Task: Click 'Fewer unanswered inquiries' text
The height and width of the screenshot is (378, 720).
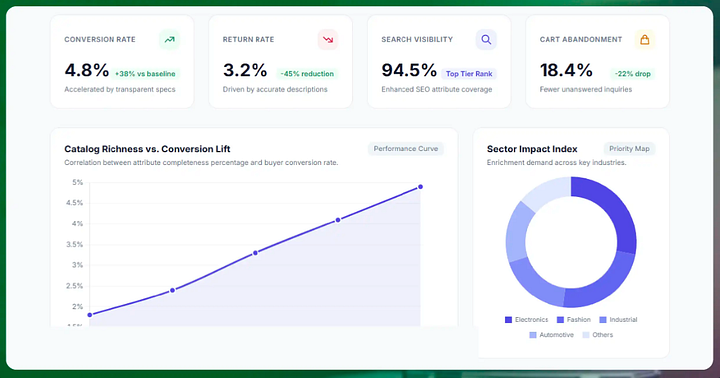Action: pos(586,90)
